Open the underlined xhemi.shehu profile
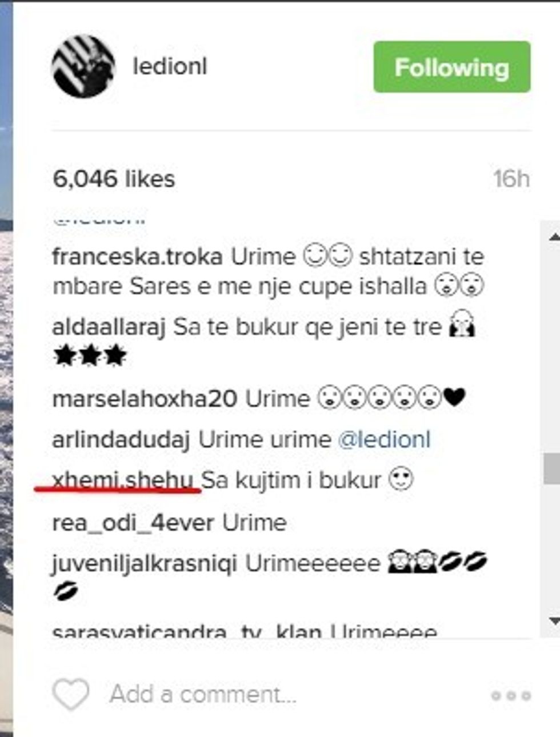Image resolution: width=560 pixels, height=737 pixels. [123, 480]
